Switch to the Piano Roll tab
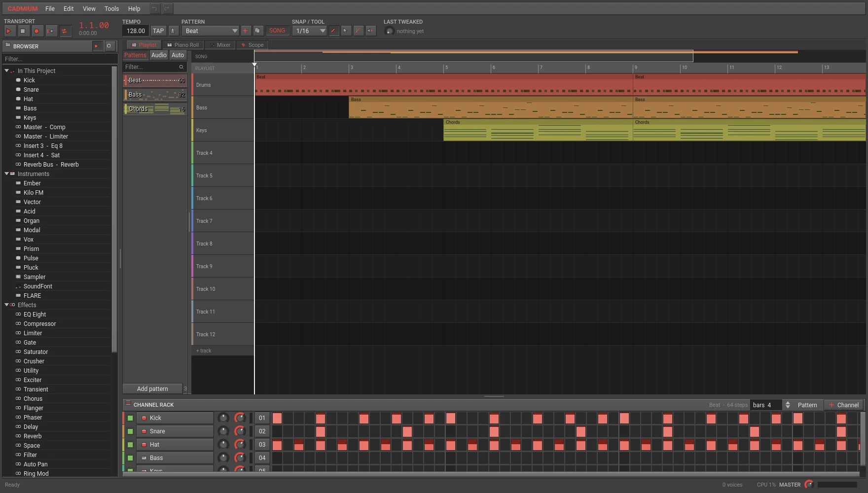The image size is (868, 493). point(182,45)
